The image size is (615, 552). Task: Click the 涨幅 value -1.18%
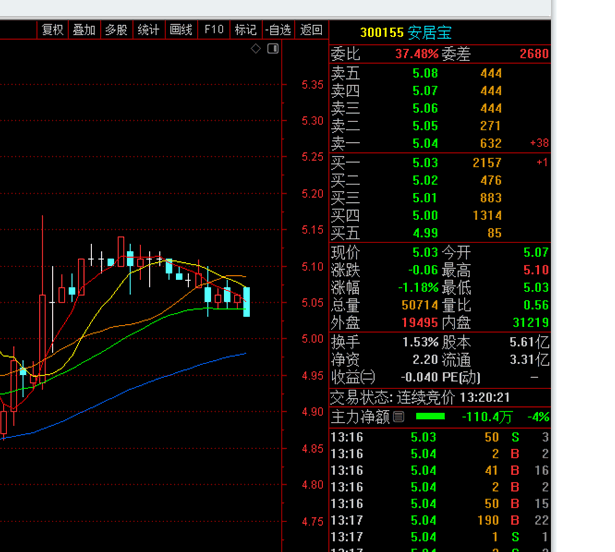point(418,288)
